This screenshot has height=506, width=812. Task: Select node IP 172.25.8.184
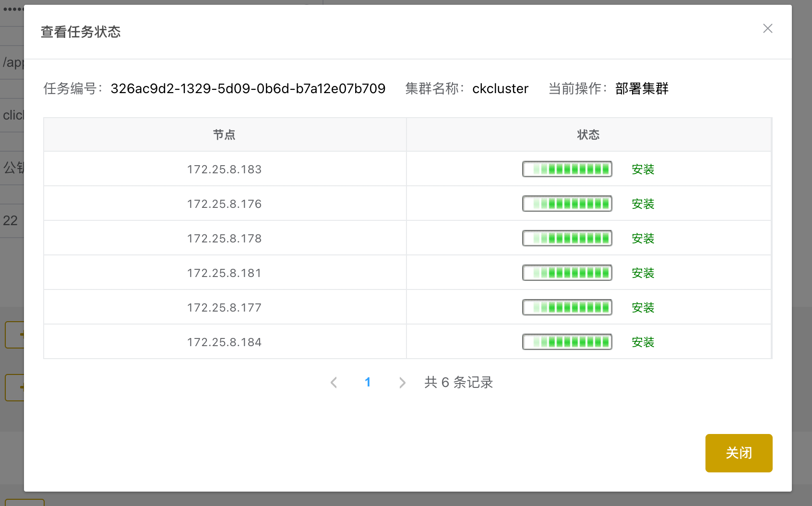(x=224, y=342)
